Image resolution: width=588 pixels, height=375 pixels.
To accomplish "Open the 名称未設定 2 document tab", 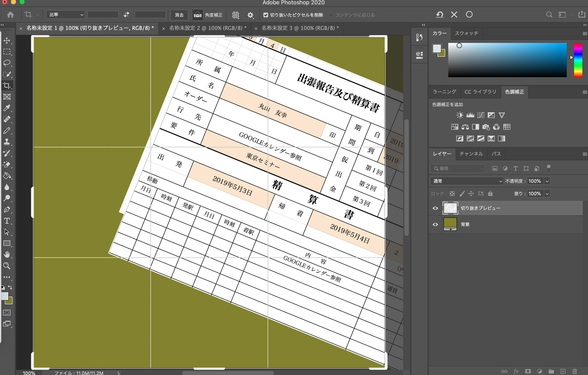I will tap(208, 28).
